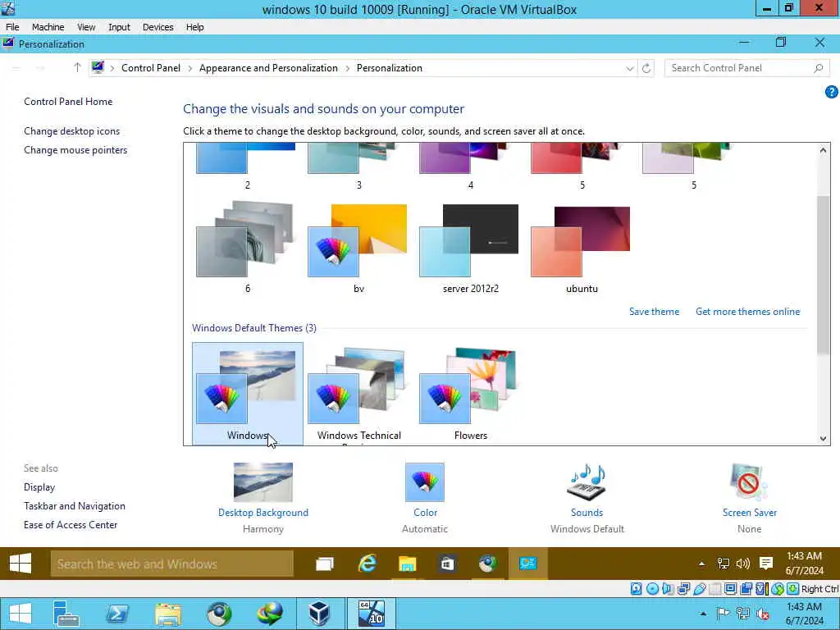This screenshot has height=630, width=840.
Task: Open the Display link
Action: coord(39,487)
